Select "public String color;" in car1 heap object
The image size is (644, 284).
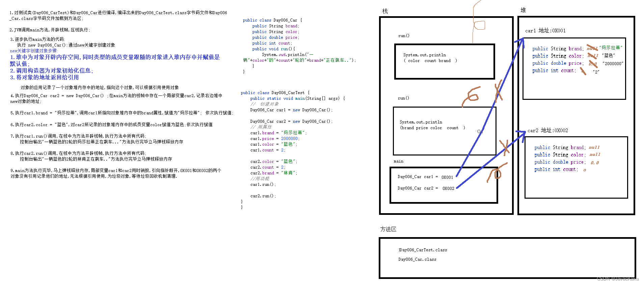point(558,56)
